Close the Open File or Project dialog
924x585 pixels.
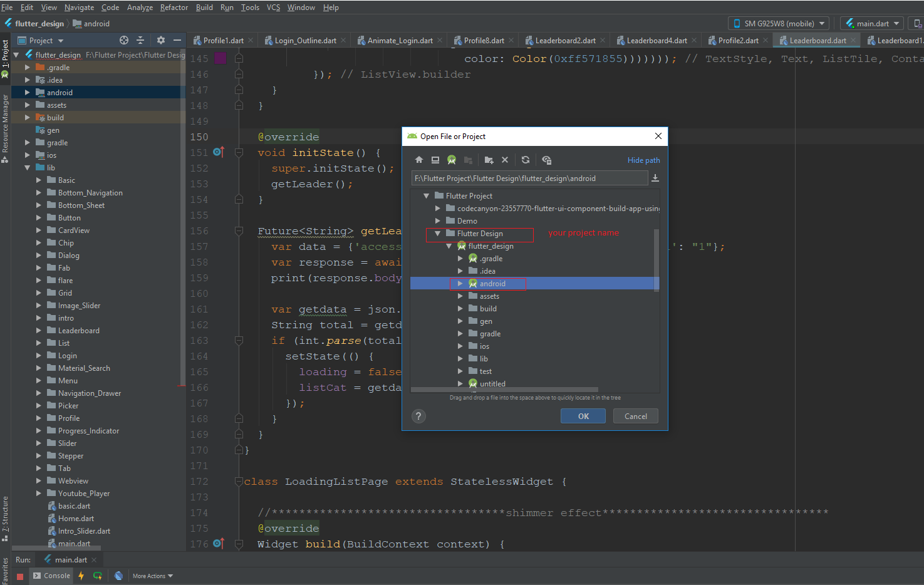pos(658,136)
